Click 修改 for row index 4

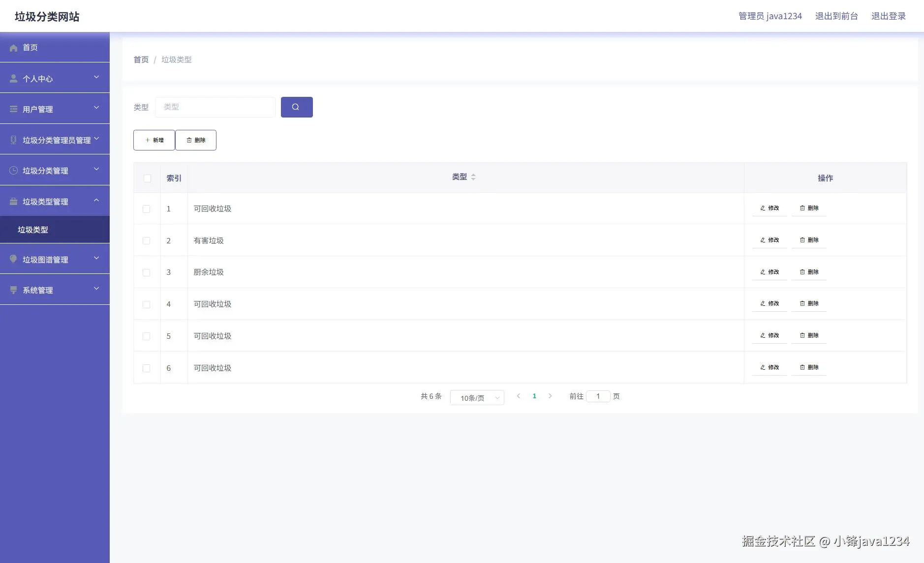coord(770,303)
